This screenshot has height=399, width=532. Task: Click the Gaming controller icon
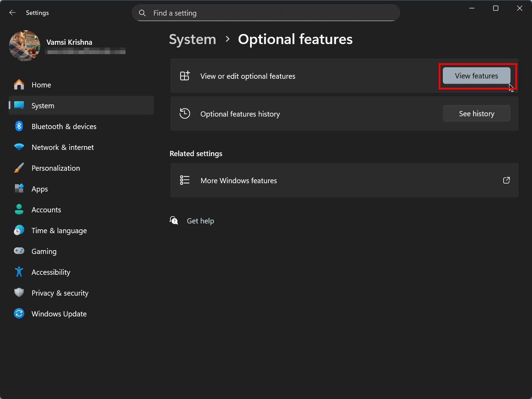coord(19,251)
